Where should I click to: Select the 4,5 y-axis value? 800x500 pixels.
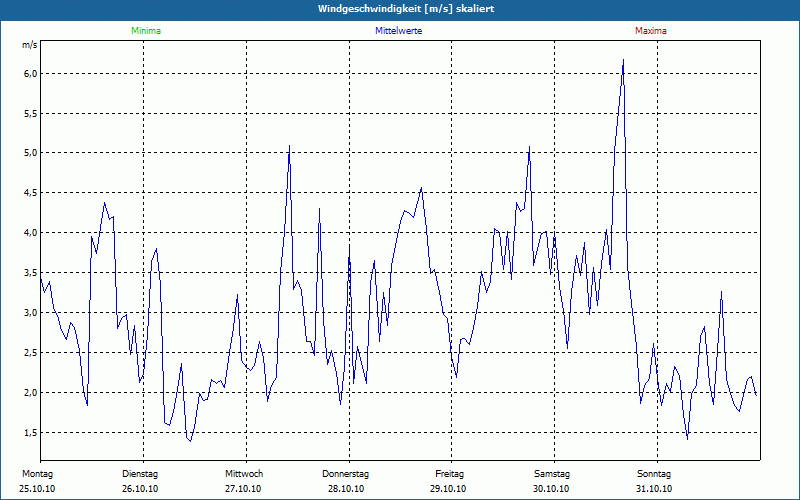(31, 192)
